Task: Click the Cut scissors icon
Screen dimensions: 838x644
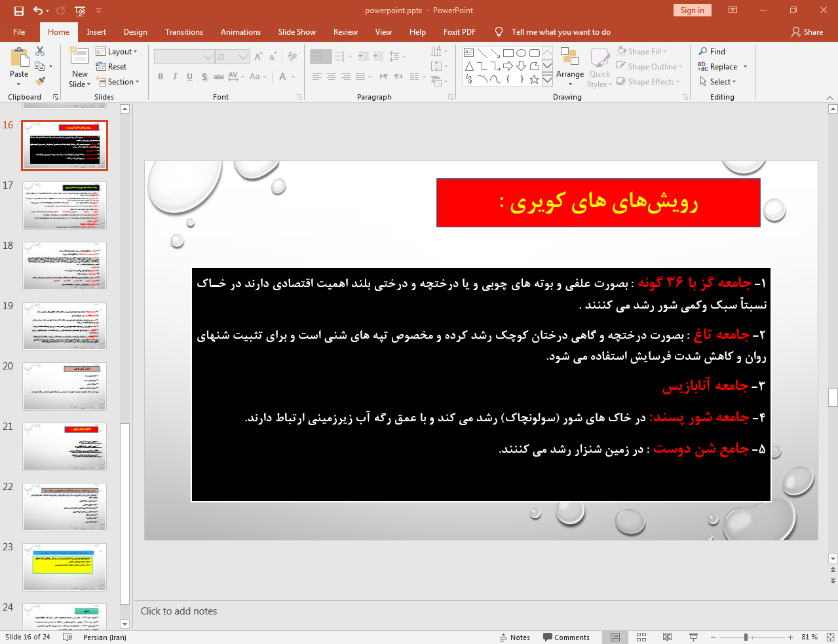Action: pyautogui.click(x=40, y=51)
